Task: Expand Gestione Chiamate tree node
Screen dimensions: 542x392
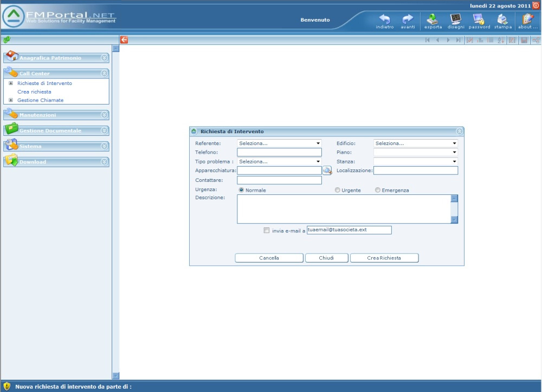Action: (11, 100)
